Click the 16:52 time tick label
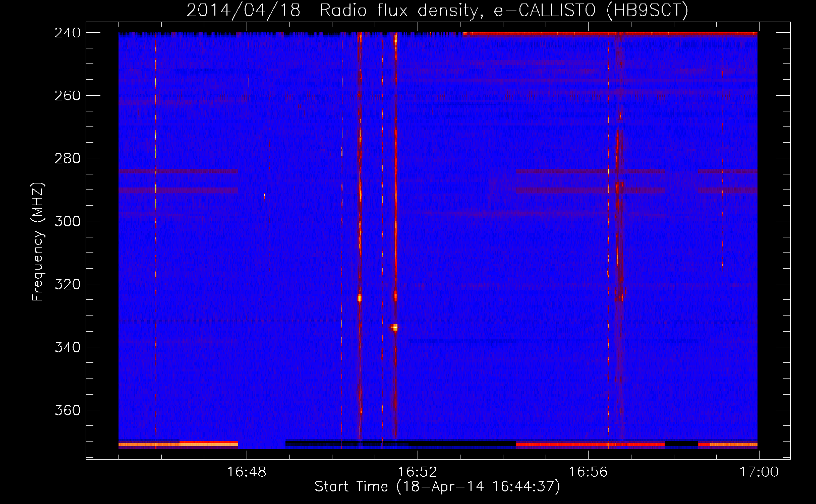The image size is (816, 504). point(417,472)
